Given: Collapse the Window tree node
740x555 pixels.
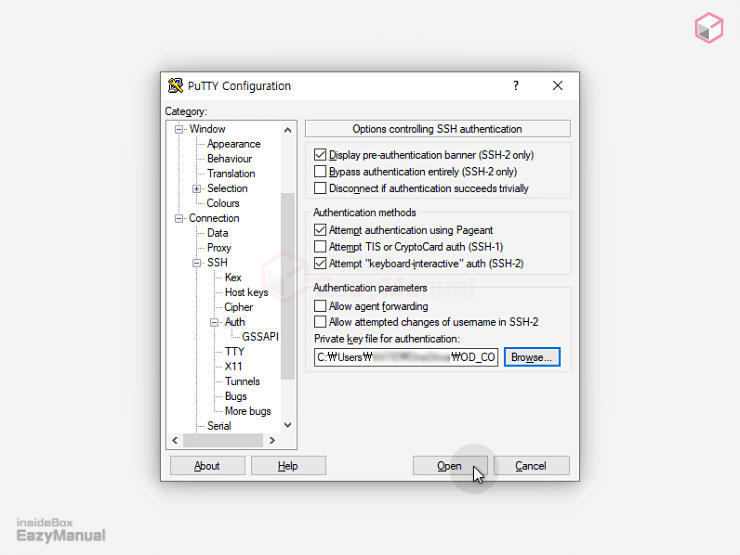Looking at the screenshot, I should tap(178, 129).
